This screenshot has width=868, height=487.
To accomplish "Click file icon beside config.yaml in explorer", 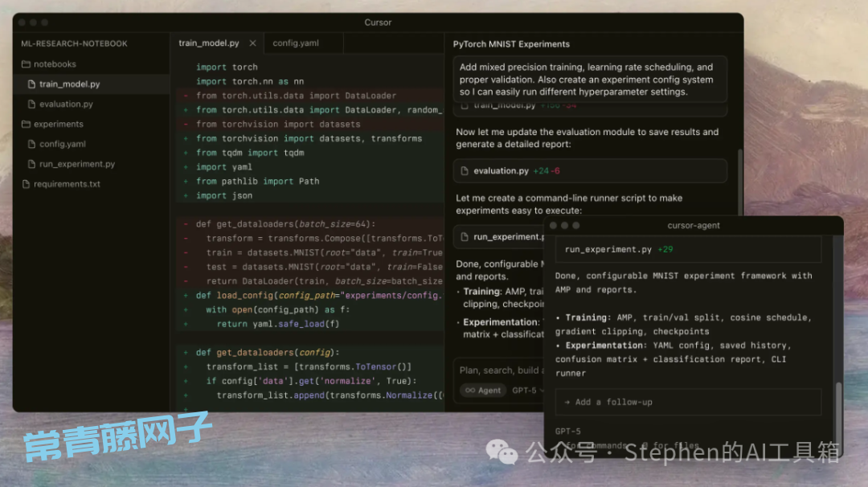I will coord(31,145).
